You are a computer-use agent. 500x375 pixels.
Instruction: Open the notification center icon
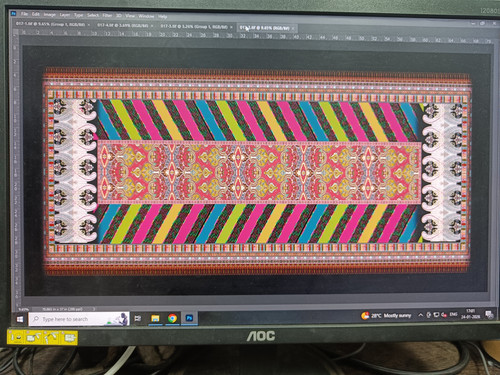click(x=488, y=314)
